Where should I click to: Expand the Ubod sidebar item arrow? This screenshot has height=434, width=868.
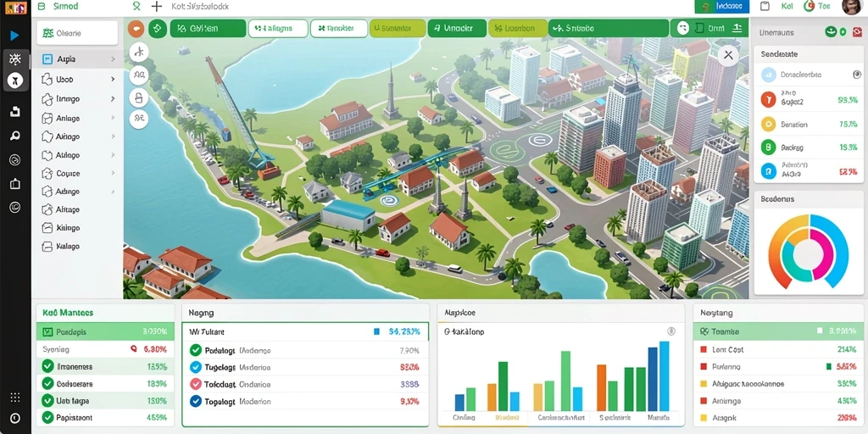coord(113,80)
